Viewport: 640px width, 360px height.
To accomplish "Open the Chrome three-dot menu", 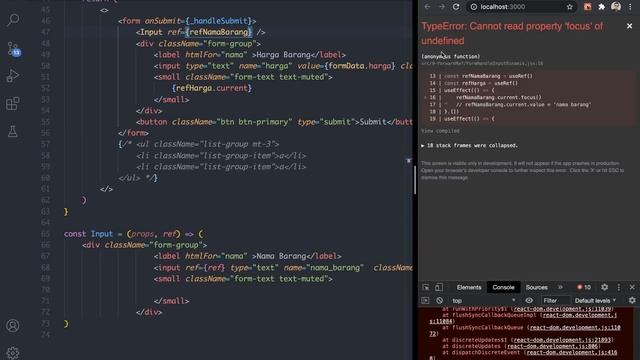I will pos(630,7).
